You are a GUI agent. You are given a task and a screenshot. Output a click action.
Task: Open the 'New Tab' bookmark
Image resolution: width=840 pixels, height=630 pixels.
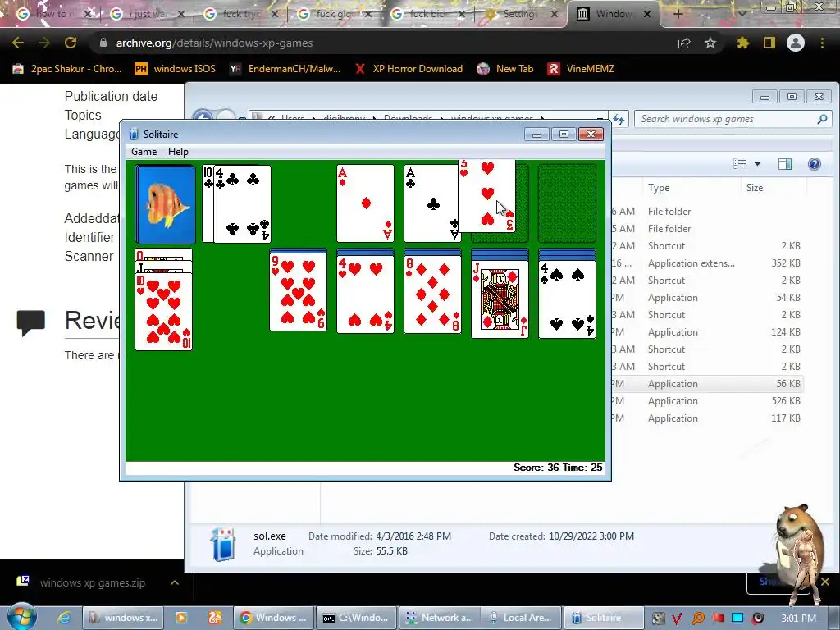pos(505,69)
